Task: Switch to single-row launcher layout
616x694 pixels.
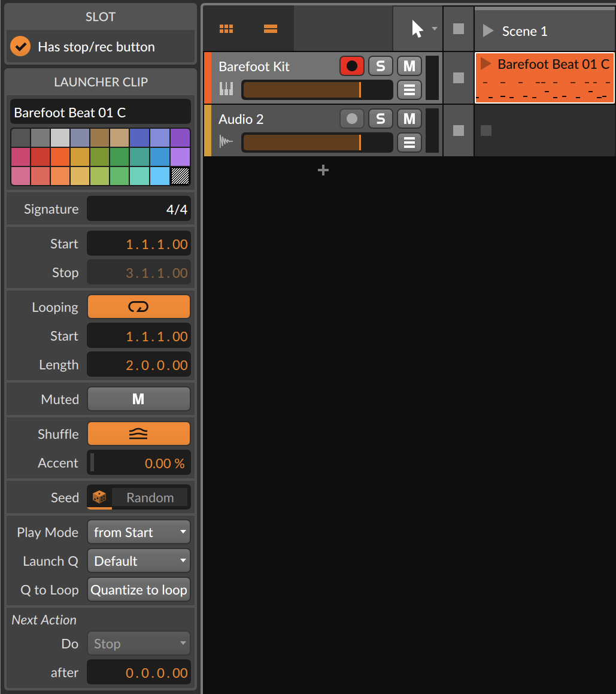Action: tap(270, 28)
